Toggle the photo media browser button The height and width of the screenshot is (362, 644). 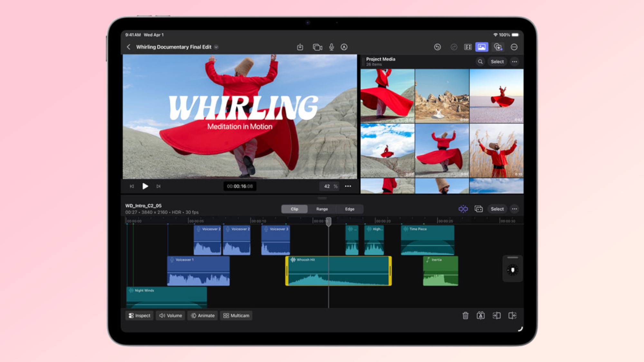pyautogui.click(x=481, y=47)
